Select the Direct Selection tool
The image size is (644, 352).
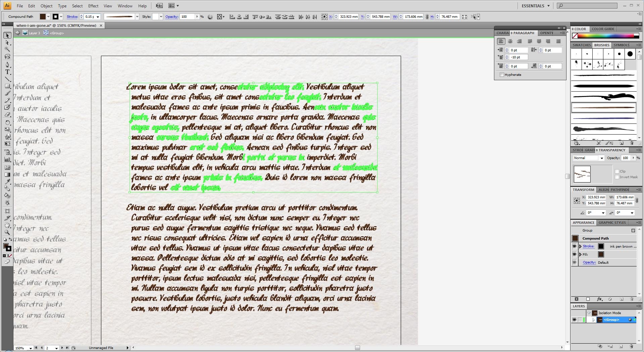pyautogui.click(x=7, y=43)
